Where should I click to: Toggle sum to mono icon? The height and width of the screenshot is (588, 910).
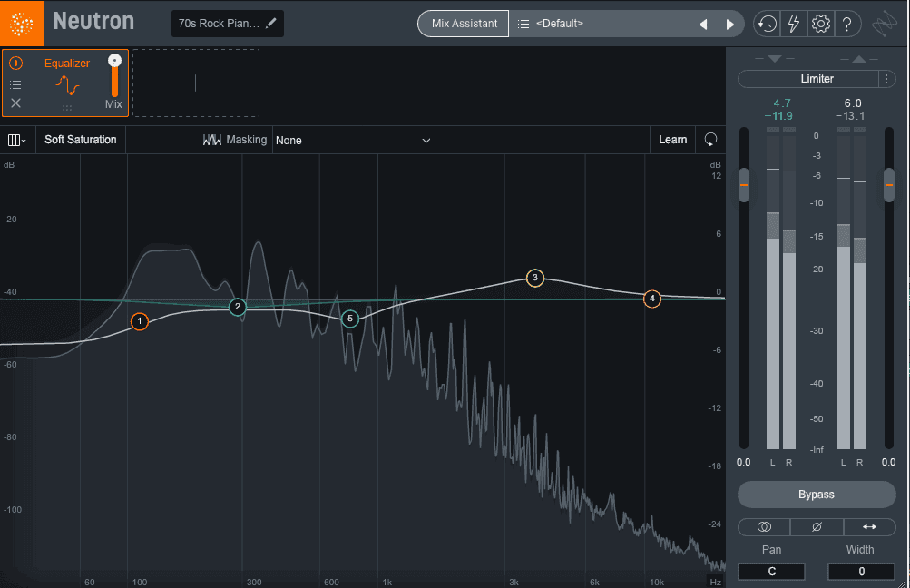(x=764, y=527)
